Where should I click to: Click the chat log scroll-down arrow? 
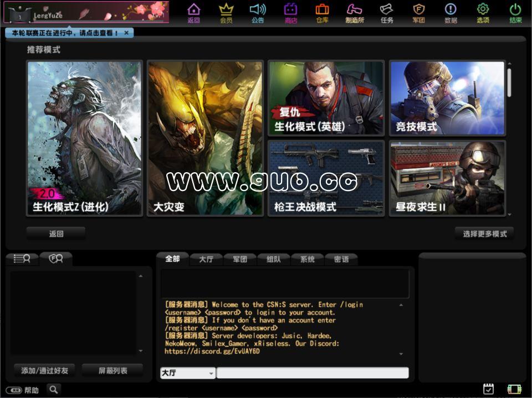(401, 354)
